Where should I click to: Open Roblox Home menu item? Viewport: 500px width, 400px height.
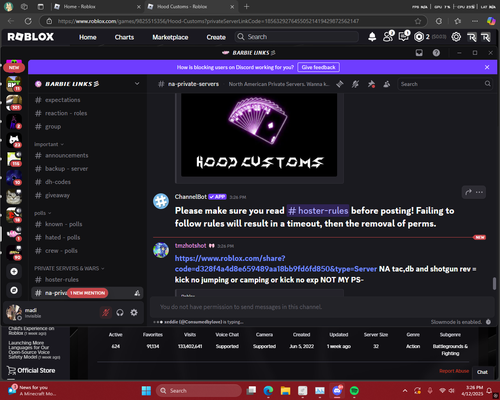pos(88,37)
